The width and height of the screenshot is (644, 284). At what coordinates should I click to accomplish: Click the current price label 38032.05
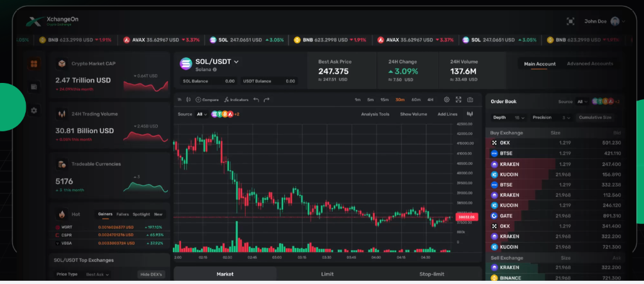tap(467, 217)
